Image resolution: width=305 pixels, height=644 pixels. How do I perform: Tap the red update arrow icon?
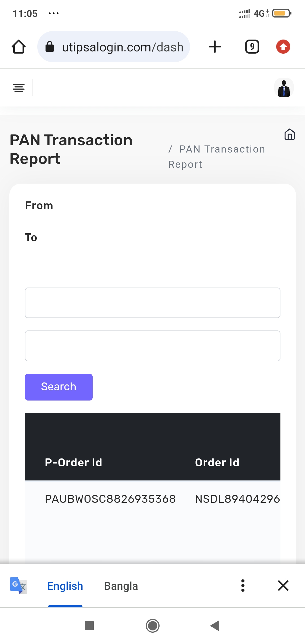tap(283, 47)
